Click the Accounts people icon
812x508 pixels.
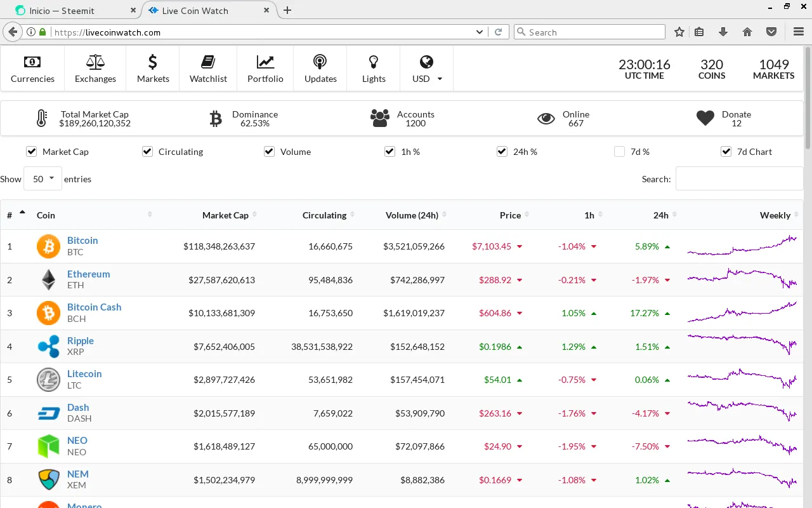pos(380,118)
